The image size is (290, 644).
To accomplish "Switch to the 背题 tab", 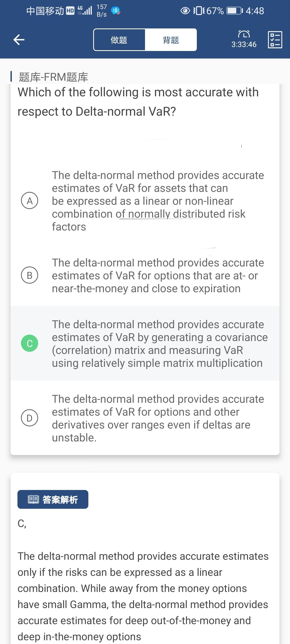I will [171, 40].
